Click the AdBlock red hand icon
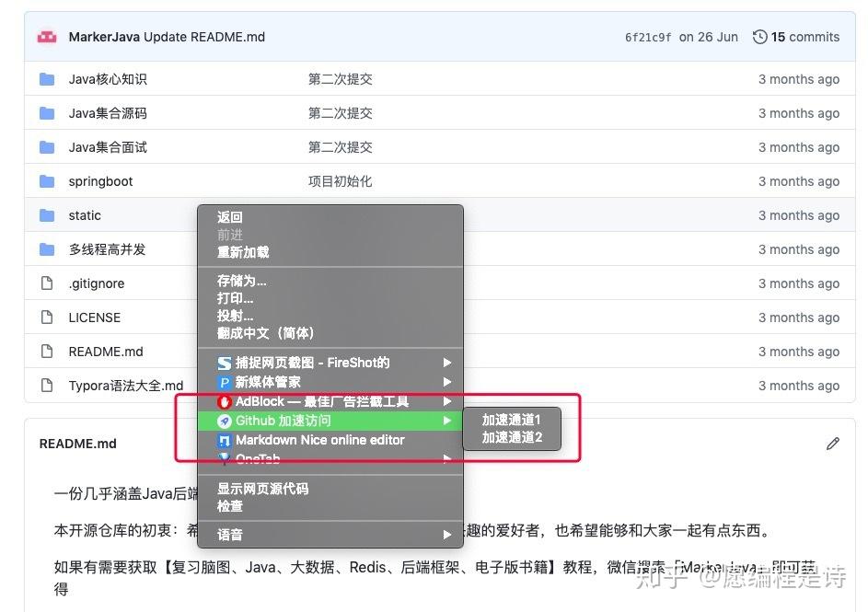The height and width of the screenshot is (612, 868). point(225,402)
